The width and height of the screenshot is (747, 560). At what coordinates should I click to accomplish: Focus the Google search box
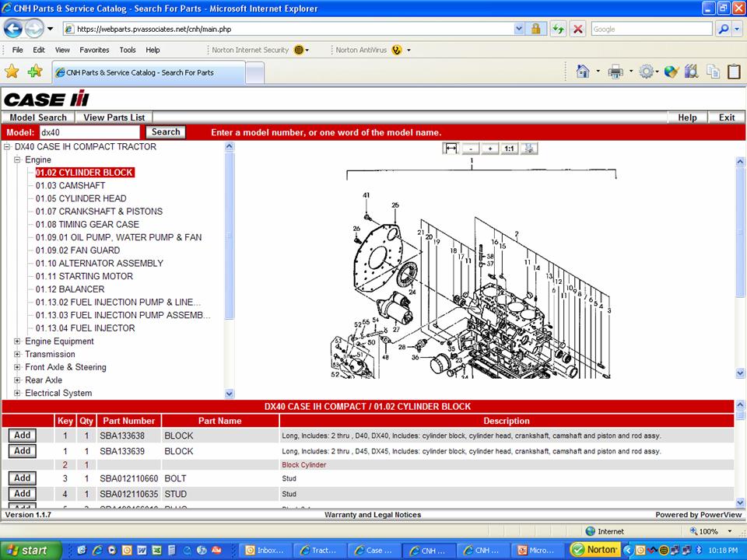(652, 29)
